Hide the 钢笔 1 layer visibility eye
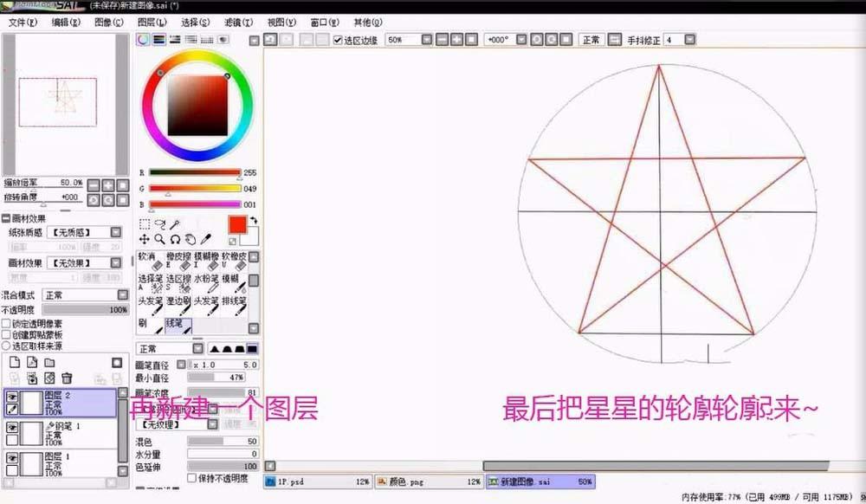This screenshot has width=866, height=504. [10, 425]
